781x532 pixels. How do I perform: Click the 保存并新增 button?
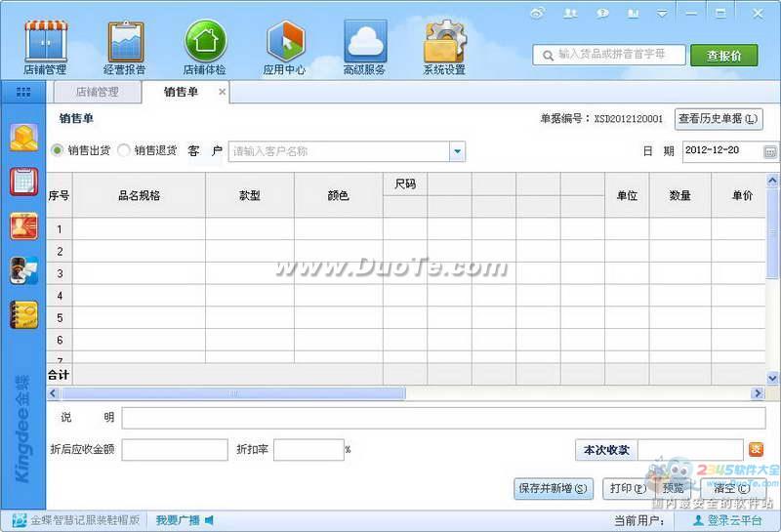pos(553,488)
